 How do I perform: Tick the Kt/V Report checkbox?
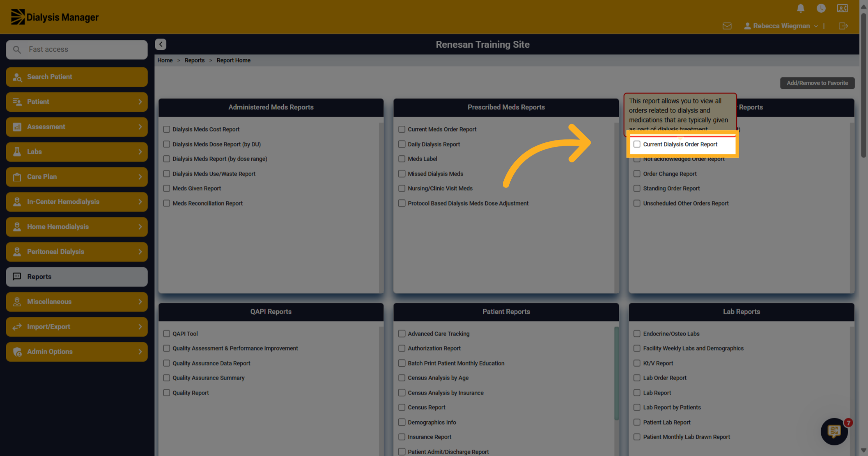point(637,363)
